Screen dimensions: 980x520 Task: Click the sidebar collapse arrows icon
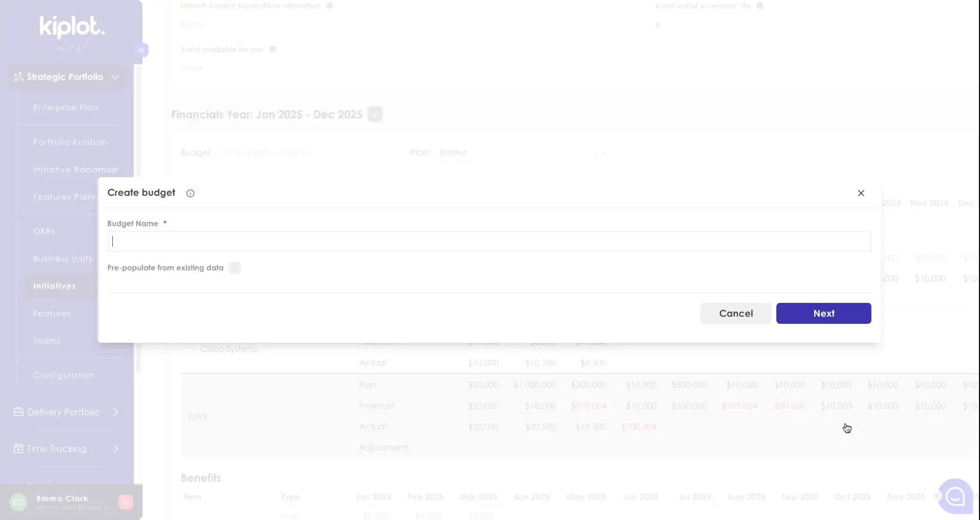[x=141, y=50]
